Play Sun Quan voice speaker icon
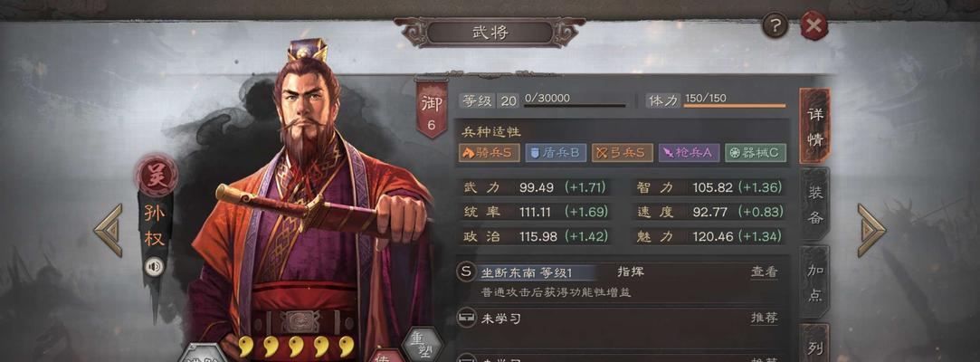 pos(153,268)
